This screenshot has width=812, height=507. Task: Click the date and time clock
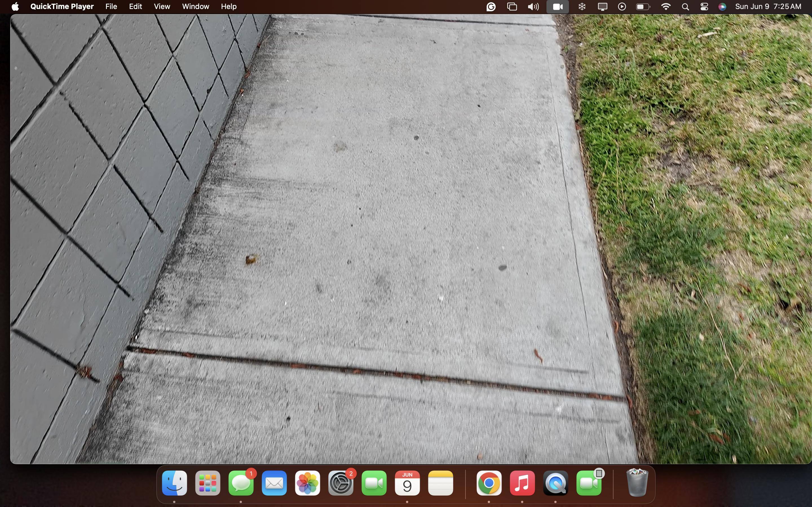(x=768, y=7)
